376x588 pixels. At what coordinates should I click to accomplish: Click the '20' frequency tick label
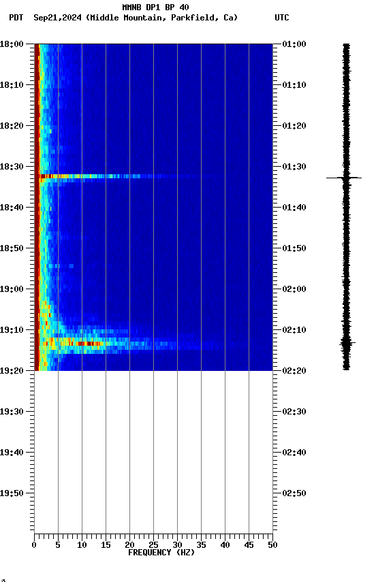pos(129,545)
